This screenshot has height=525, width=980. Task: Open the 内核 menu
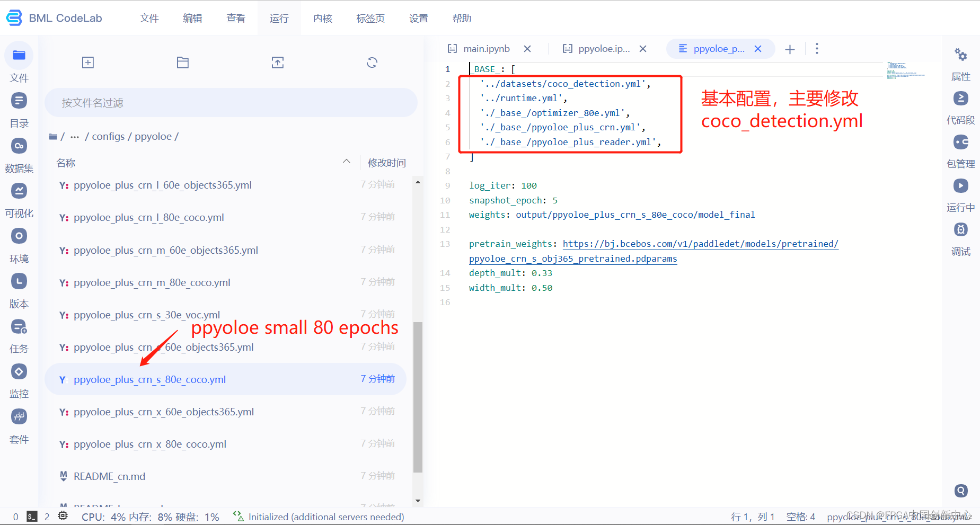(323, 18)
